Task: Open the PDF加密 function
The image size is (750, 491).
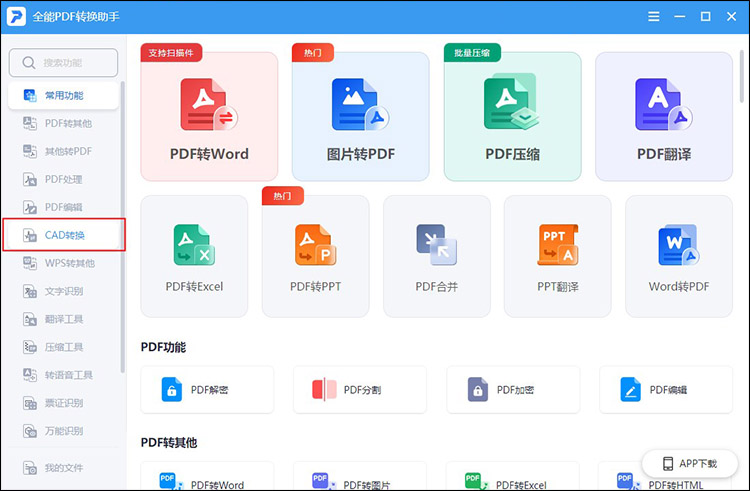Action: point(513,390)
